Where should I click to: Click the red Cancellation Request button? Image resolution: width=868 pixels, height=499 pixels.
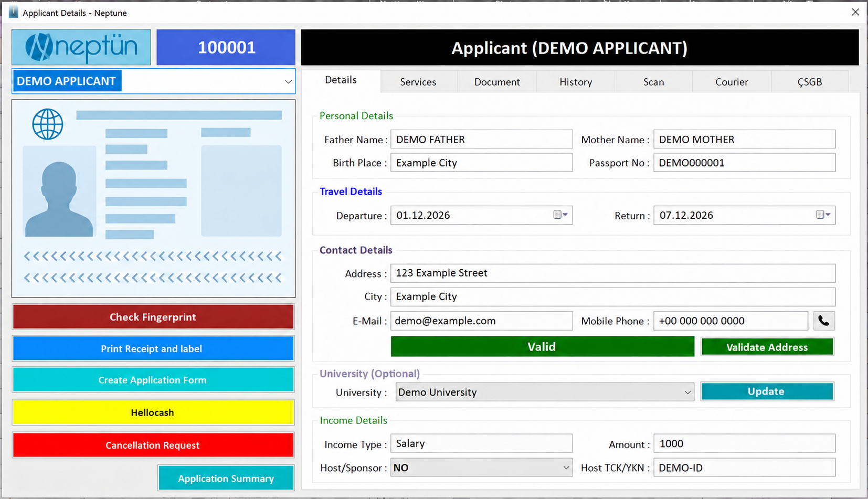coord(153,445)
